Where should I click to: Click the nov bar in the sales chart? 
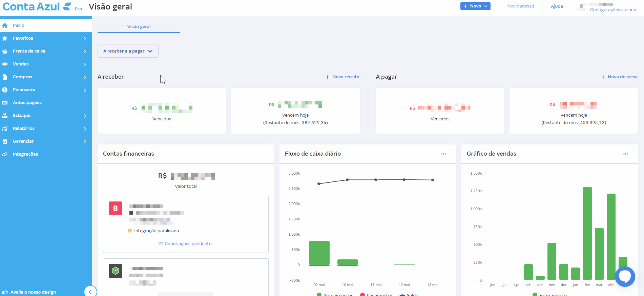[x=552, y=261]
